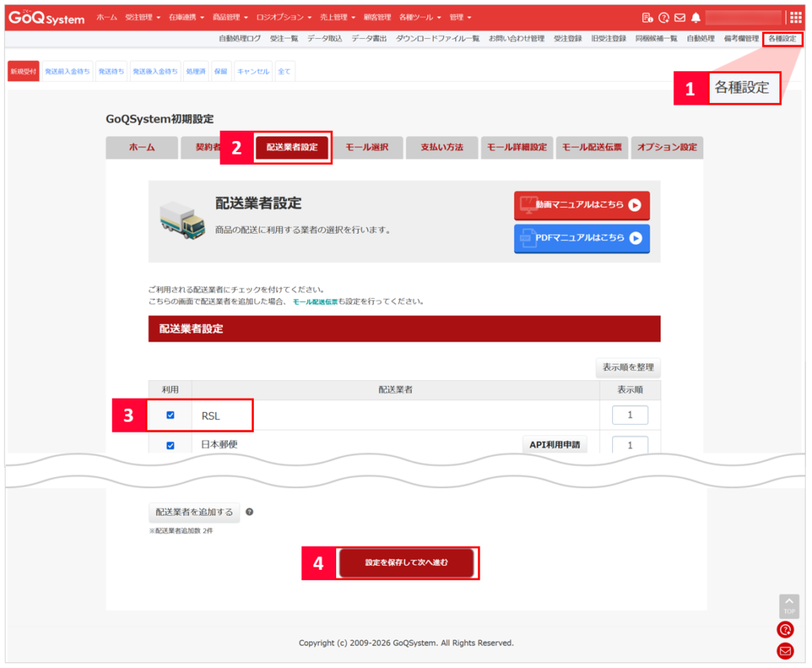Select the キャンセル status tab
This screenshot has height=668, width=812.
point(253,71)
